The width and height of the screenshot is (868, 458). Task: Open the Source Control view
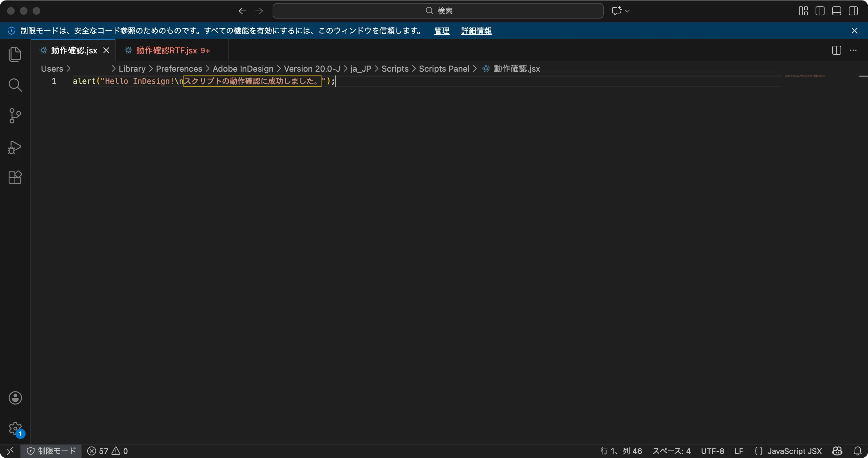[x=15, y=116]
